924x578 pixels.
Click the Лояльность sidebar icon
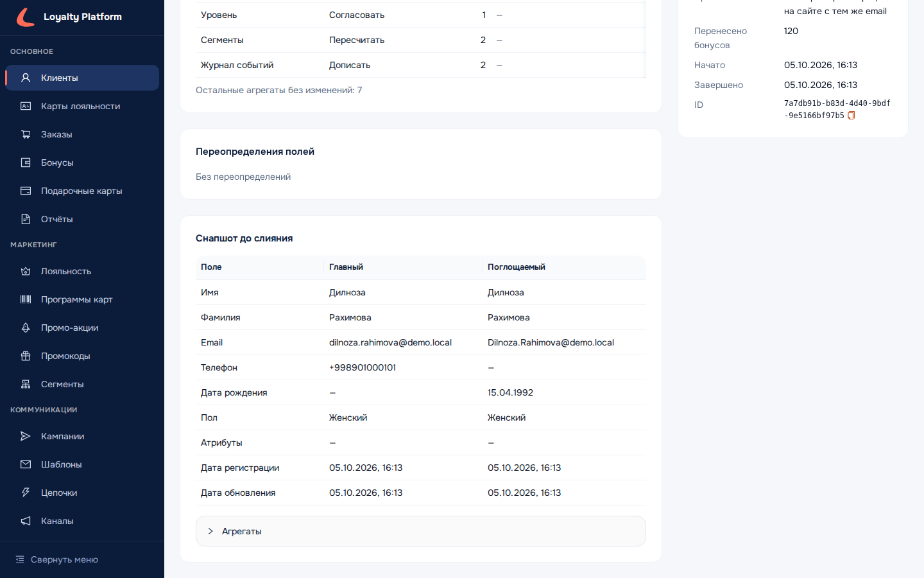click(x=26, y=271)
